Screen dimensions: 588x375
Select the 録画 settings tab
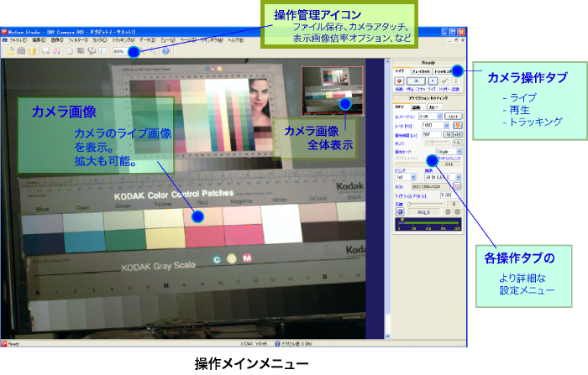418,107
